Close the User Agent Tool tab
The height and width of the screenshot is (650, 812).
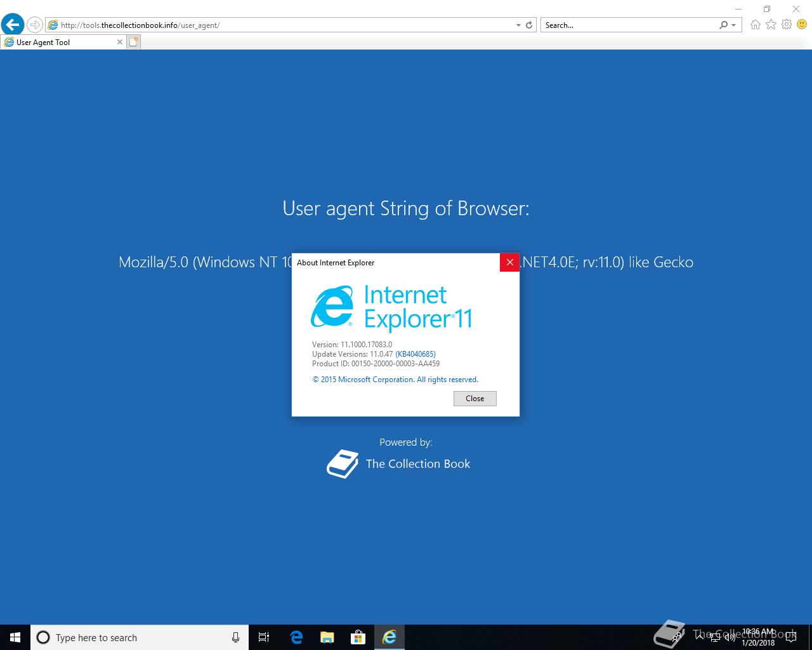(x=119, y=42)
